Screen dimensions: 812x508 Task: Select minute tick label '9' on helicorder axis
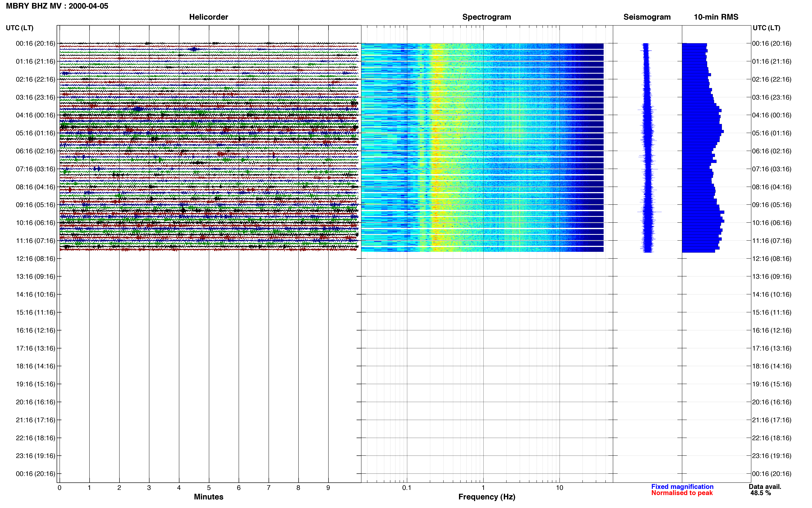(x=328, y=487)
